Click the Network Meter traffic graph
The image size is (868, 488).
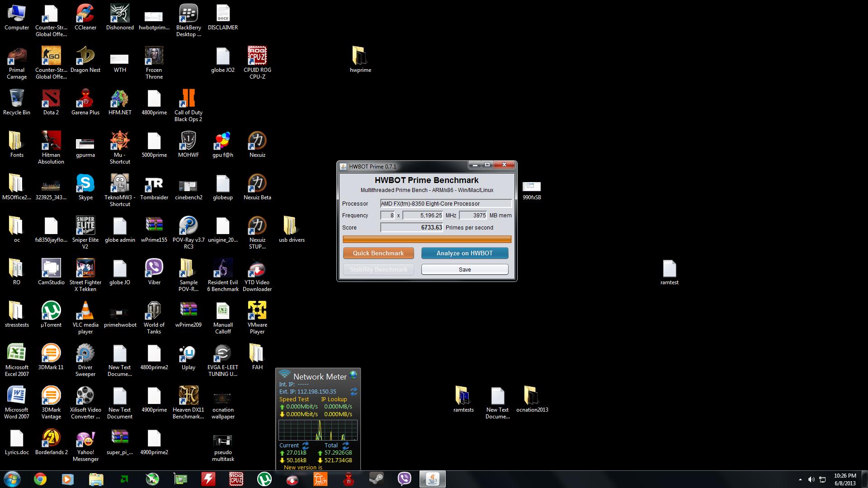point(318,430)
